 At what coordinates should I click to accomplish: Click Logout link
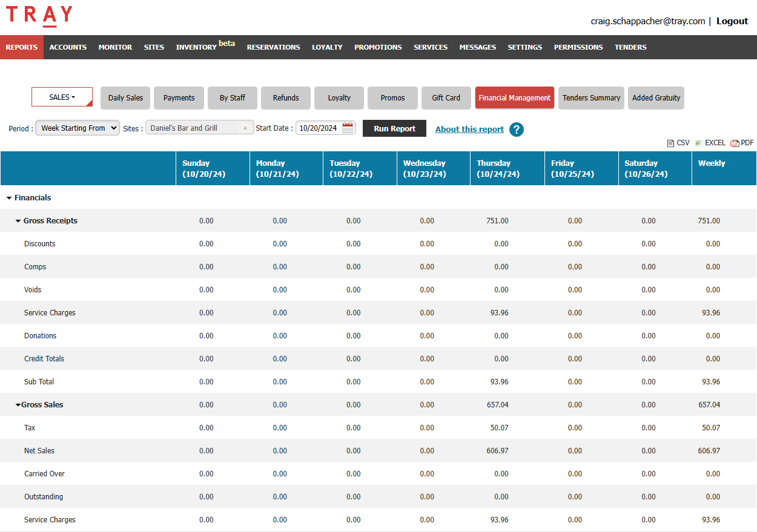(732, 21)
